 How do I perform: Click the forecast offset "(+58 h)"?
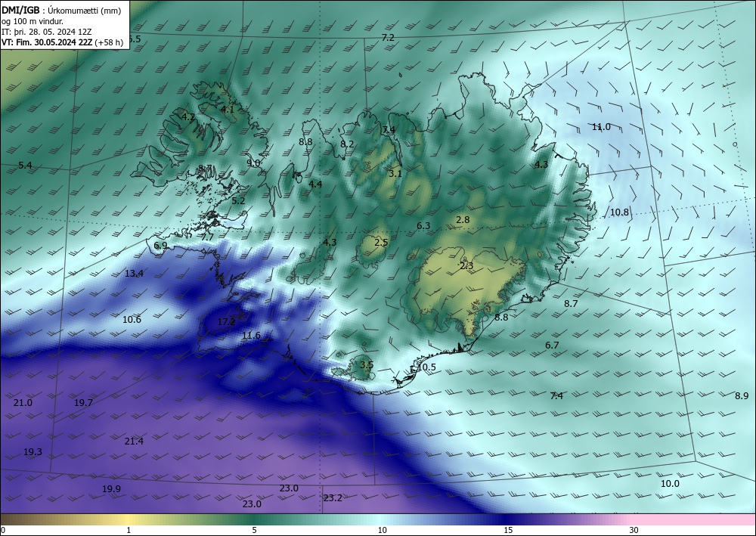[109, 42]
